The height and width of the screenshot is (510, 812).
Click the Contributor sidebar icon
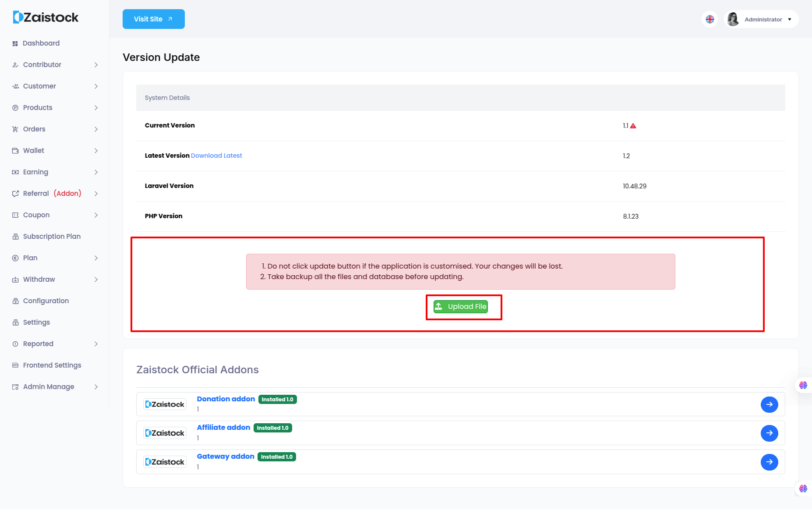click(x=15, y=65)
